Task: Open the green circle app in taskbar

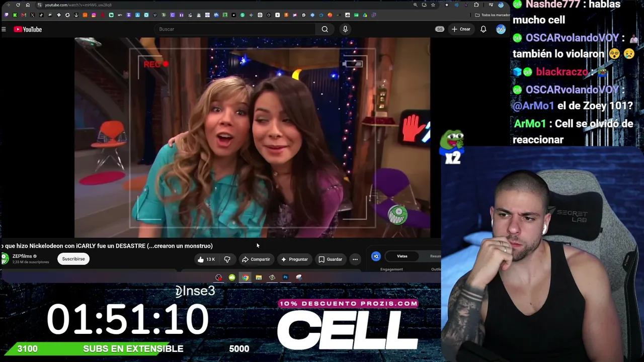Action: tap(232, 278)
